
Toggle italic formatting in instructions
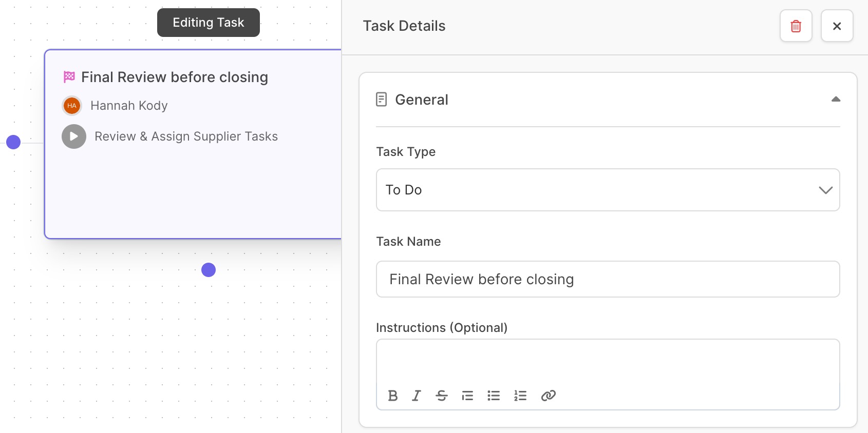click(417, 396)
